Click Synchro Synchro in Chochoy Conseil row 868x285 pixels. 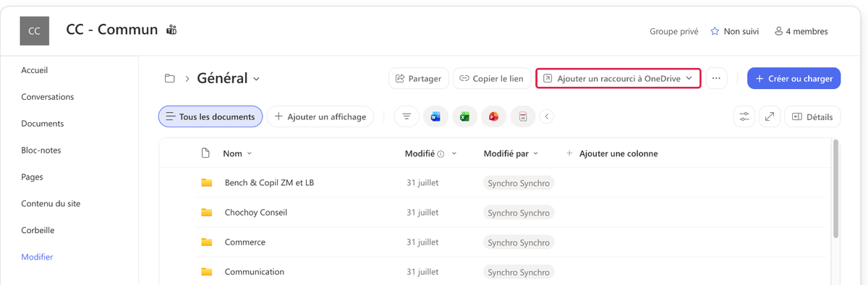tap(519, 213)
